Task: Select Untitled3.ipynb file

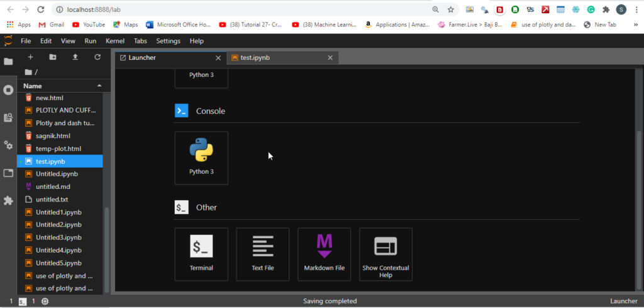Action: [x=60, y=237]
